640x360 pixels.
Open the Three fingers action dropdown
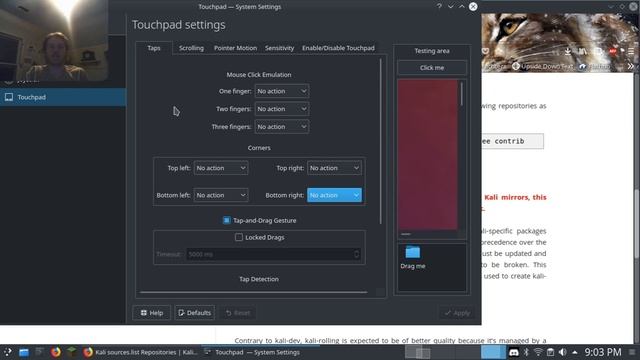pyautogui.click(x=282, y=127)
